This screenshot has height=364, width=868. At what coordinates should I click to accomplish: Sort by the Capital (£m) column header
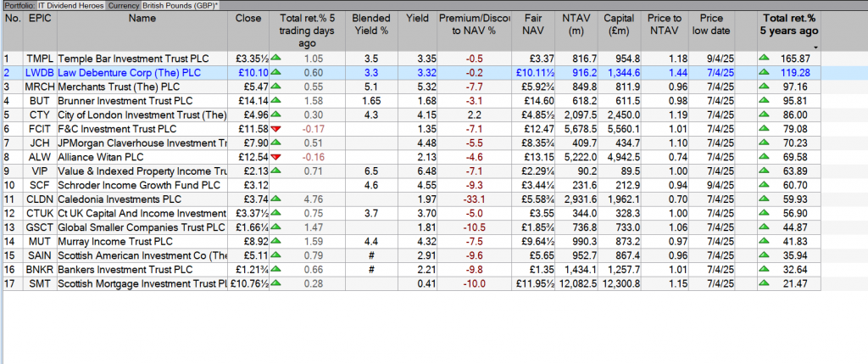[619, 31]
